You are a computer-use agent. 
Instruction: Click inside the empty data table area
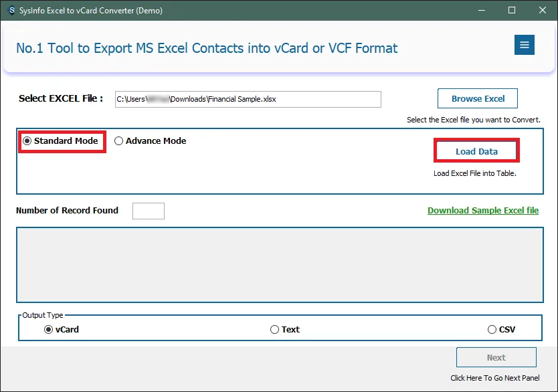pos(280,264)
